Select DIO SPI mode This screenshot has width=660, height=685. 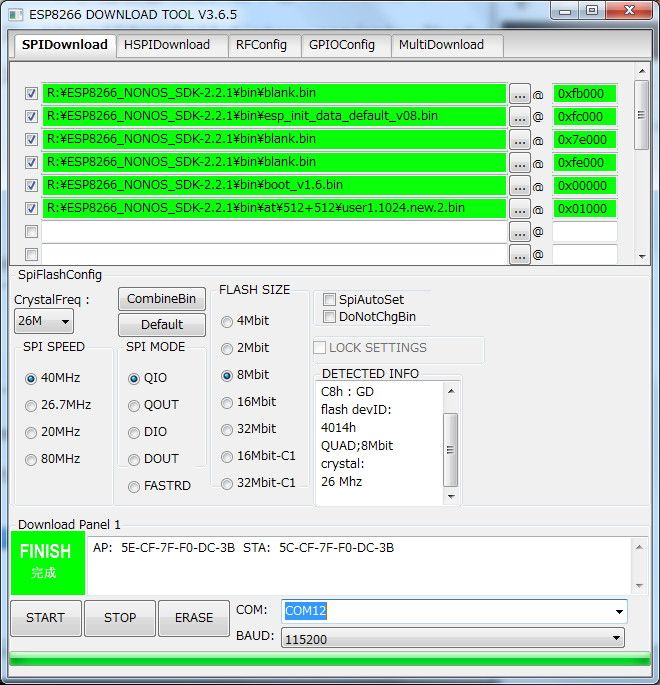point(134,433)
